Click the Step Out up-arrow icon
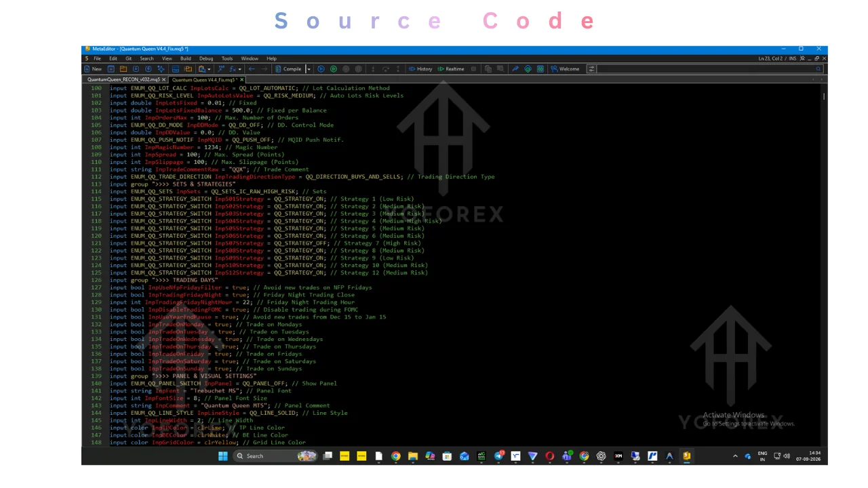The image size is (868, 488). coord(398,68)
